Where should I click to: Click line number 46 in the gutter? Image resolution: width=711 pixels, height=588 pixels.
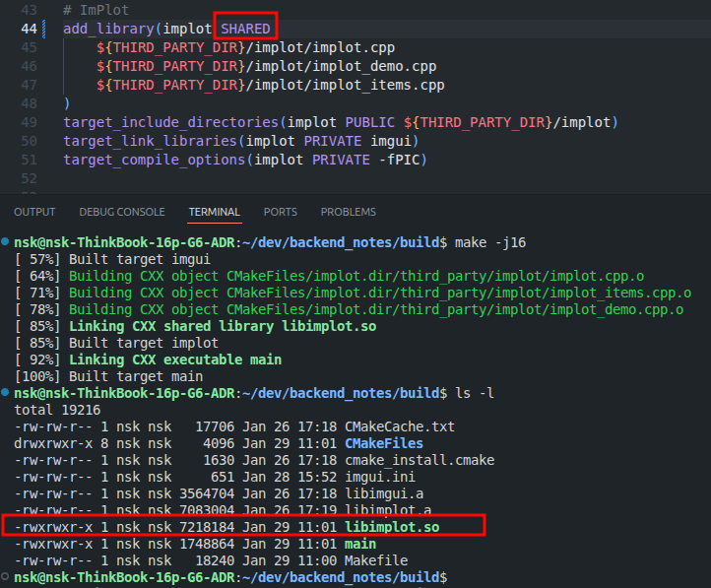pyautogui.click(x=29, y=66)
